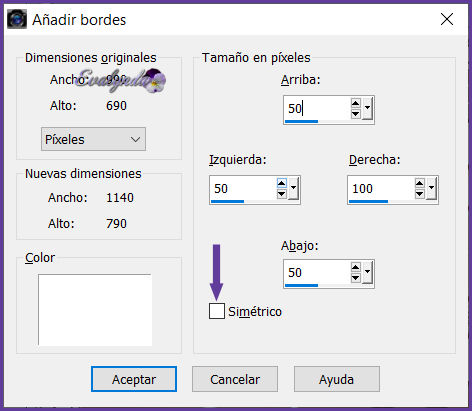Viewport: 472px width, 411px height.
Task: Open the Derecha slider popup arrow
Action: click(x=431, y=188)
